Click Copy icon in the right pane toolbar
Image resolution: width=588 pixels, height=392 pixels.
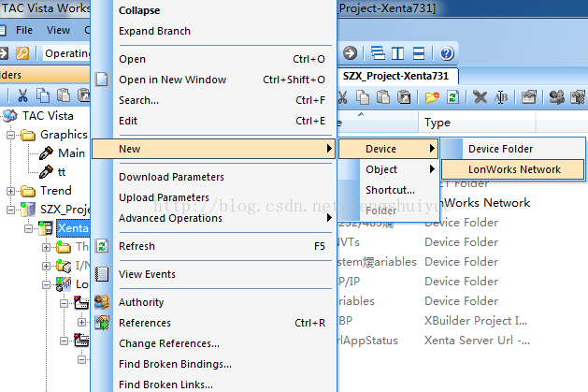pos(363,97)
